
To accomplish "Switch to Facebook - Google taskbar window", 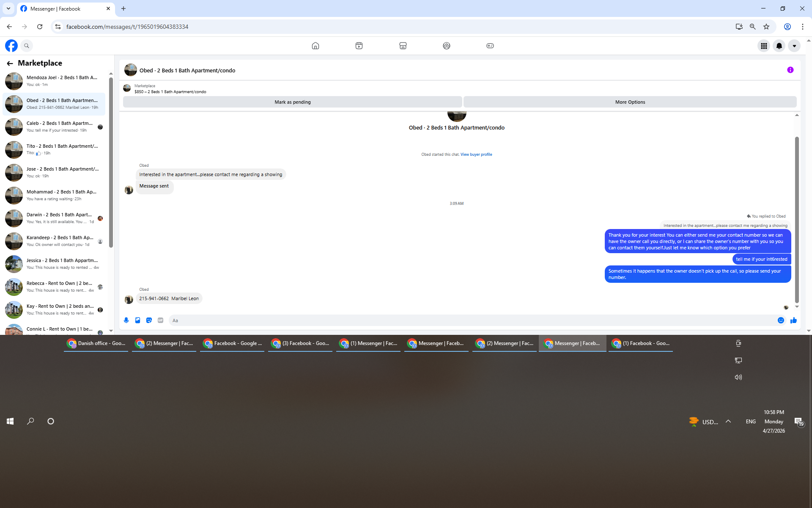I will (232, 343).
